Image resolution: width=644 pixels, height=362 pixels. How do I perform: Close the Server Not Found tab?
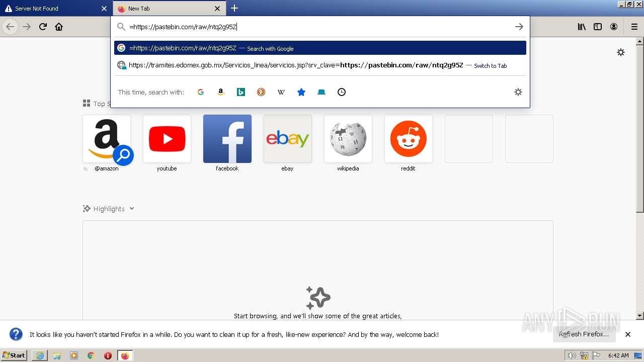tap(104, 9)
